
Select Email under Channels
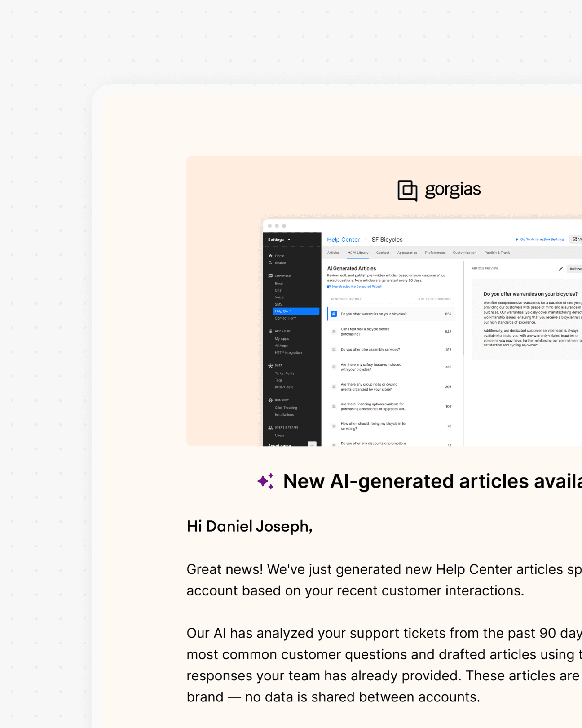(x=279, y=284)
